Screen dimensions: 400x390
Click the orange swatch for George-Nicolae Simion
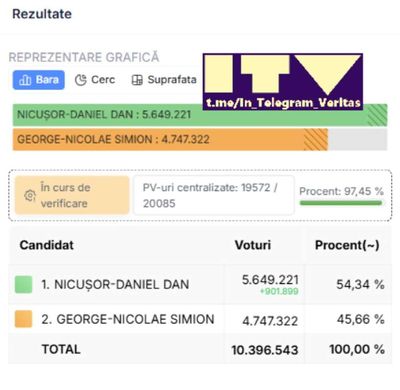pos(24,319)
